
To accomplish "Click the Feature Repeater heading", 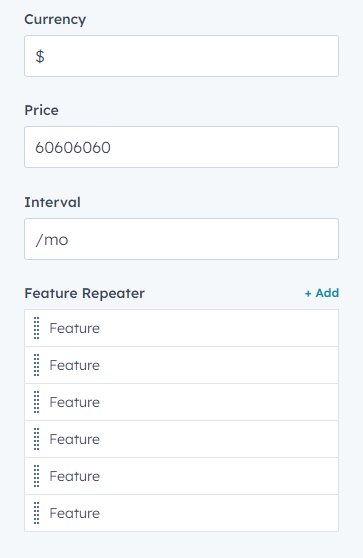I will (x=84, y=294).
